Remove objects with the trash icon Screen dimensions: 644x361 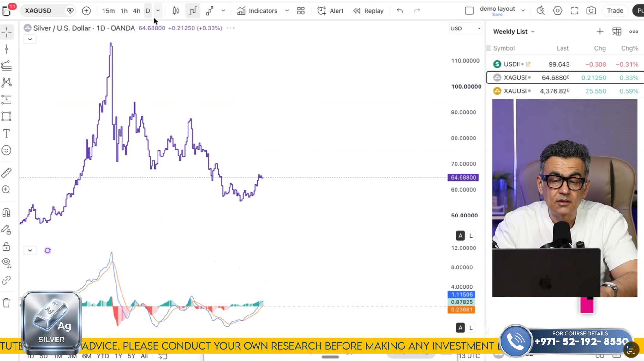7,303
